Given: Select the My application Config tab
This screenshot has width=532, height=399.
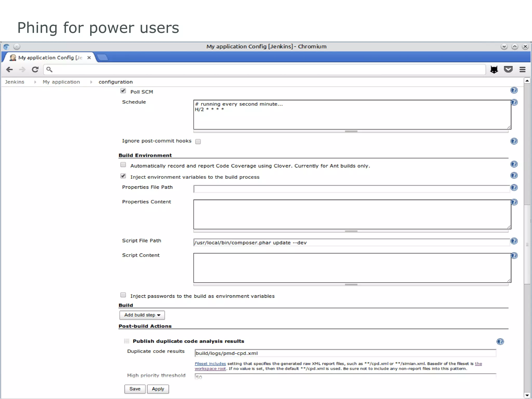Looking at the screenshot, I should tap(49, 57).
